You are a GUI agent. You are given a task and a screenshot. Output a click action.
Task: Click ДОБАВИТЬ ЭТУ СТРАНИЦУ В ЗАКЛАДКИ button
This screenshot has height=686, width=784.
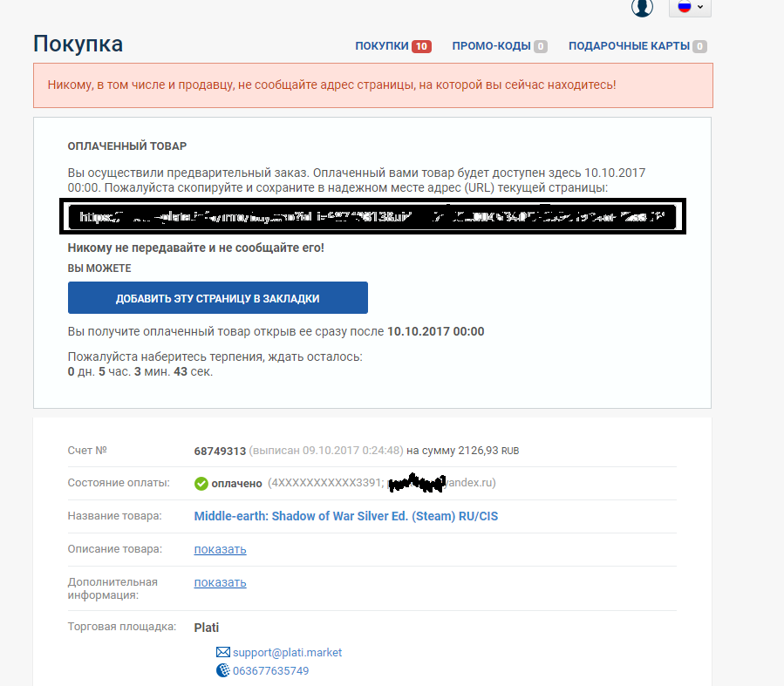click(218, 298)
